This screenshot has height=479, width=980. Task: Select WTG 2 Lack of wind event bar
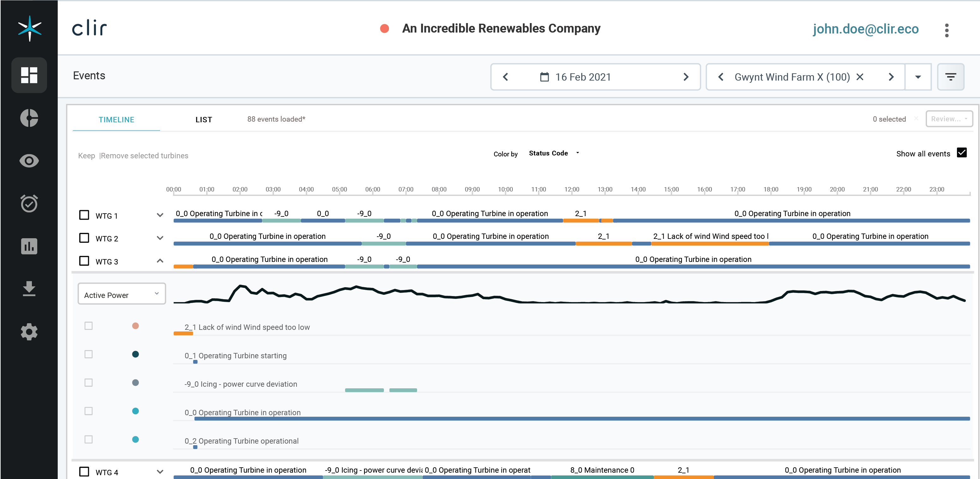click(710, 243)
